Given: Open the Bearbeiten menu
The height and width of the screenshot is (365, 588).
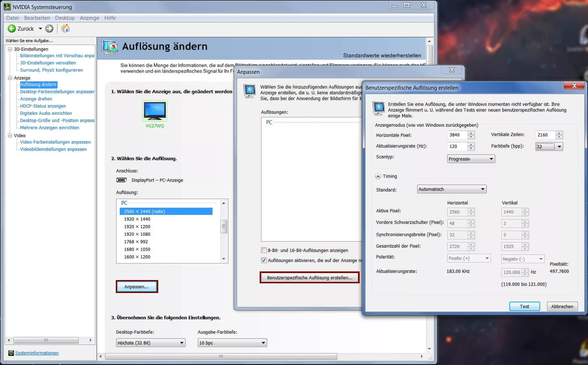Looking at the screenshot, I should pos(37,18).
